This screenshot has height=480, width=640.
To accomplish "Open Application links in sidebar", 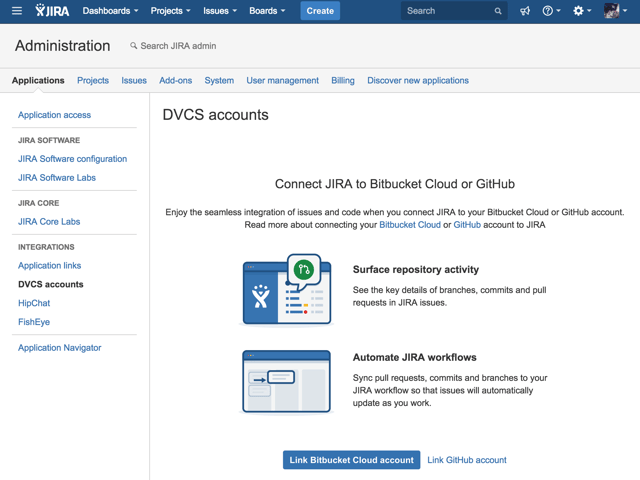I will pos(49,266).
